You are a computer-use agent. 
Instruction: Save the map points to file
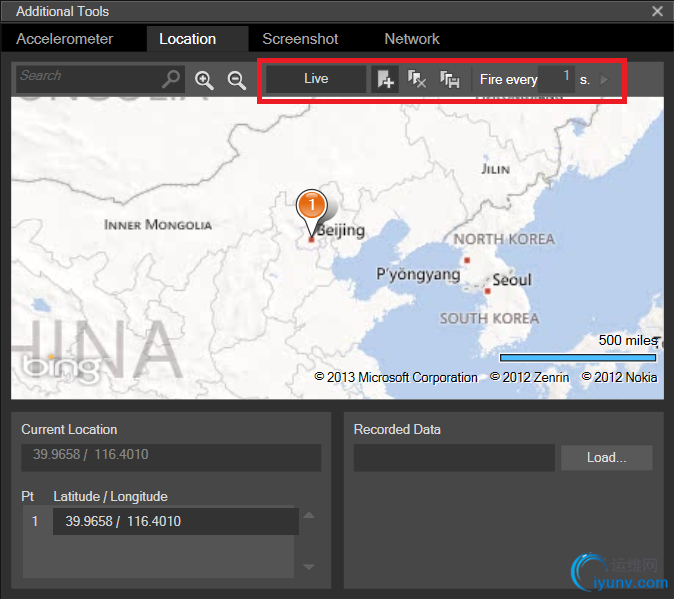coord(449,79)
